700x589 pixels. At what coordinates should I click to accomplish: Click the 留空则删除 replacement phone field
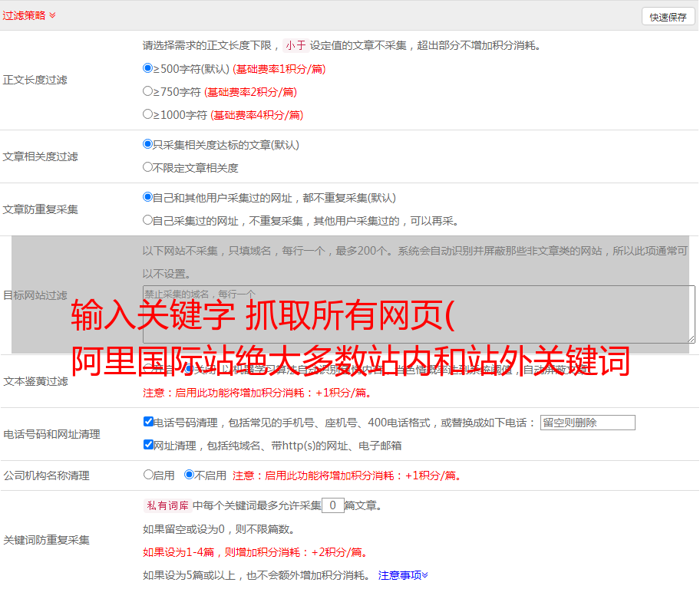click(x=587, y=423)
